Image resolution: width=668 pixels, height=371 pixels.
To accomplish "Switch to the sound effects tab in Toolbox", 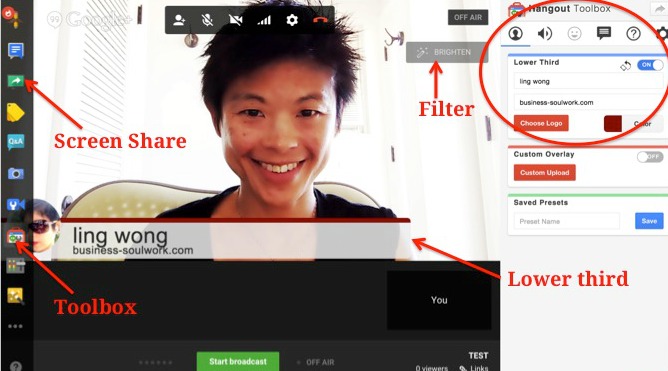I will (x=545, y=33).
